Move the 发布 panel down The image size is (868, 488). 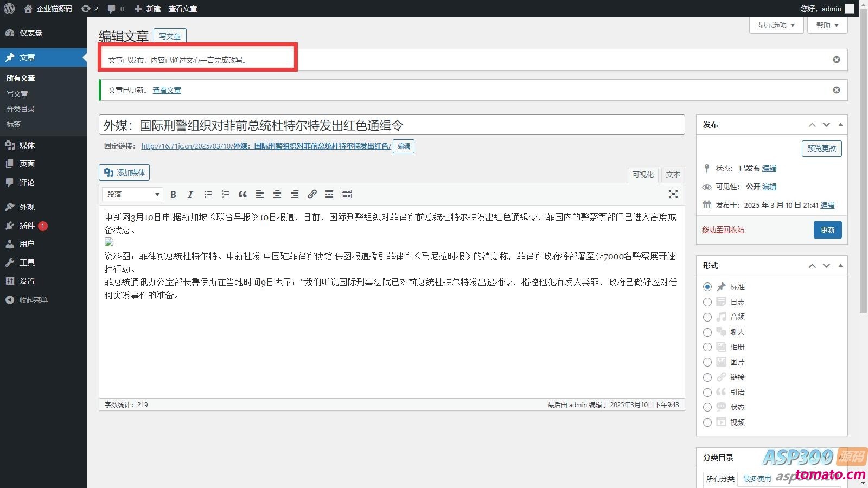pos(826,125)
